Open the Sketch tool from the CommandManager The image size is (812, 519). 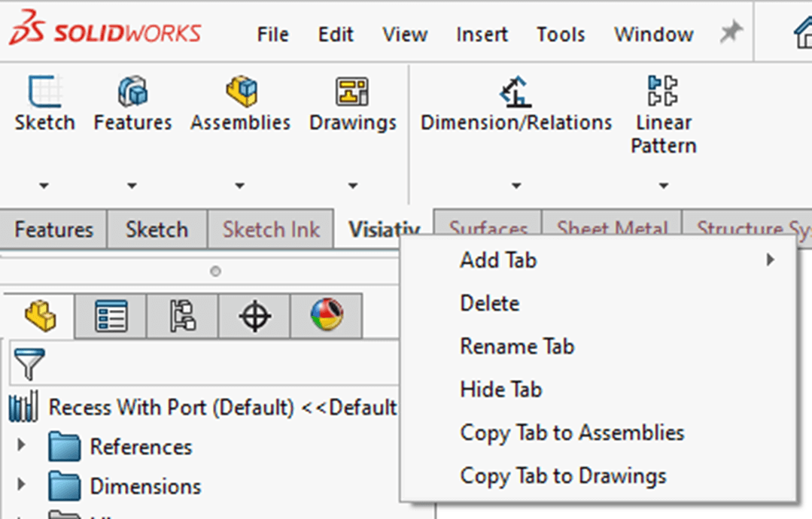[44, 102]
